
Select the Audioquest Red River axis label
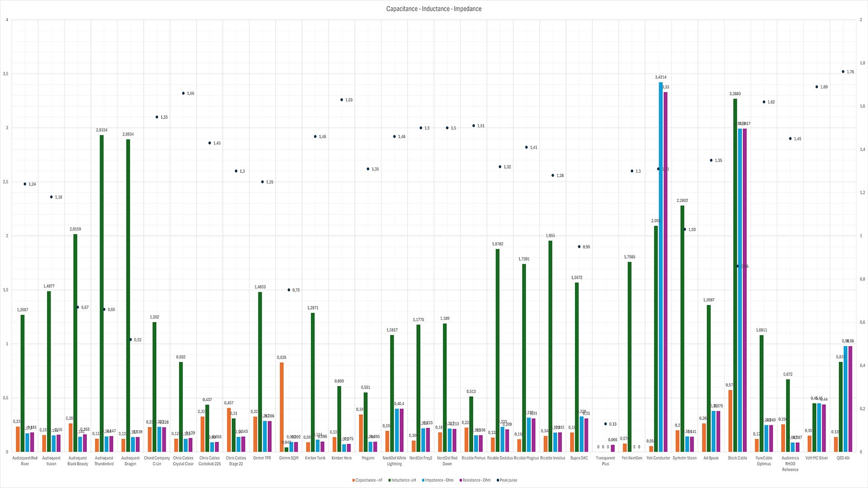pyautogui.click(x=25, y=461)
